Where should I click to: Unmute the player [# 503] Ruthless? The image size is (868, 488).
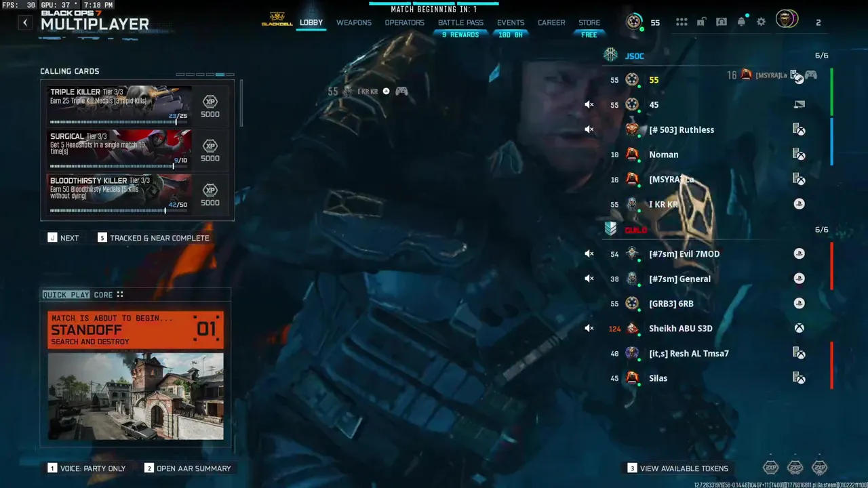[589, 129]
